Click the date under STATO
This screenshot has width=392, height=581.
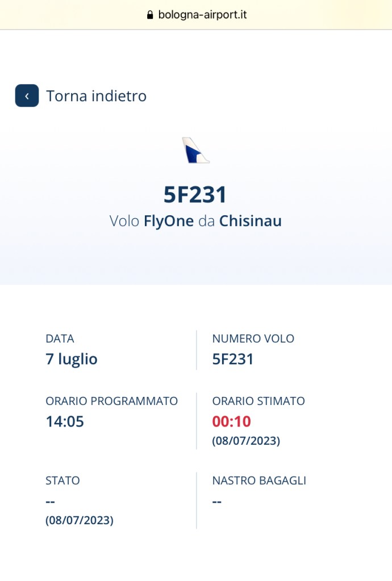(80, 520)
